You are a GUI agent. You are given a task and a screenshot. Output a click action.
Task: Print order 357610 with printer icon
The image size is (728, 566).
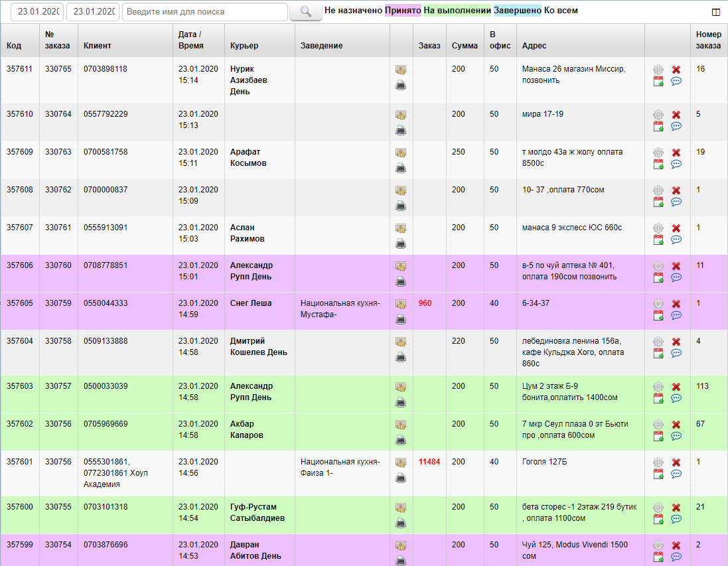(401, 130)
